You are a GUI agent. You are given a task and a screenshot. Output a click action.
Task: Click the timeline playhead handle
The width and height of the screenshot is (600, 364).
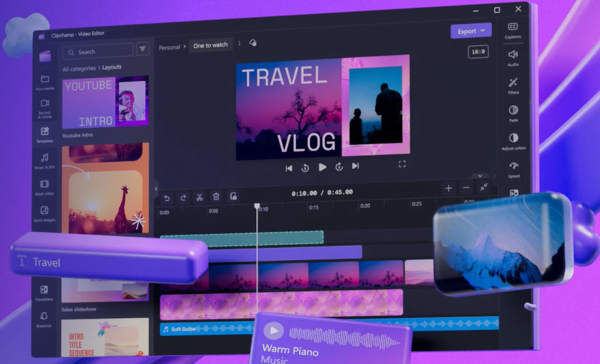pyautogui.click(x=257, y=206)
